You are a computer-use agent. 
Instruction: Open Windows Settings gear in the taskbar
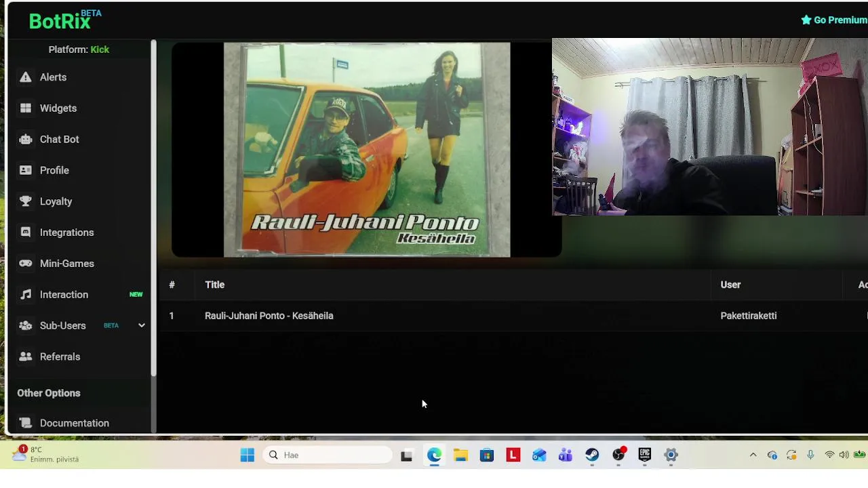click(671, 455)
